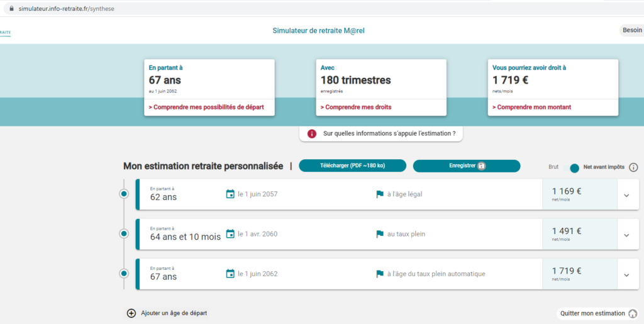Click the au taux plein text
Viewport: 644px width, 324px height.
click(x=406, y=234)
